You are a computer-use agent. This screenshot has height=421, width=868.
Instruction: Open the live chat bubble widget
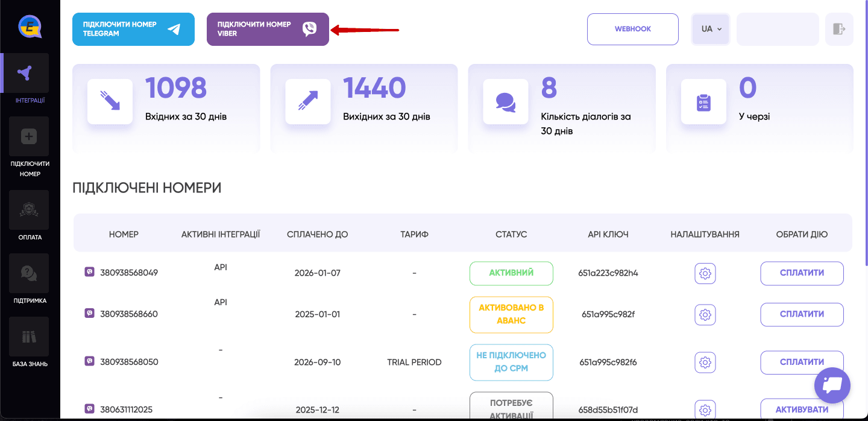coord(832,385)
